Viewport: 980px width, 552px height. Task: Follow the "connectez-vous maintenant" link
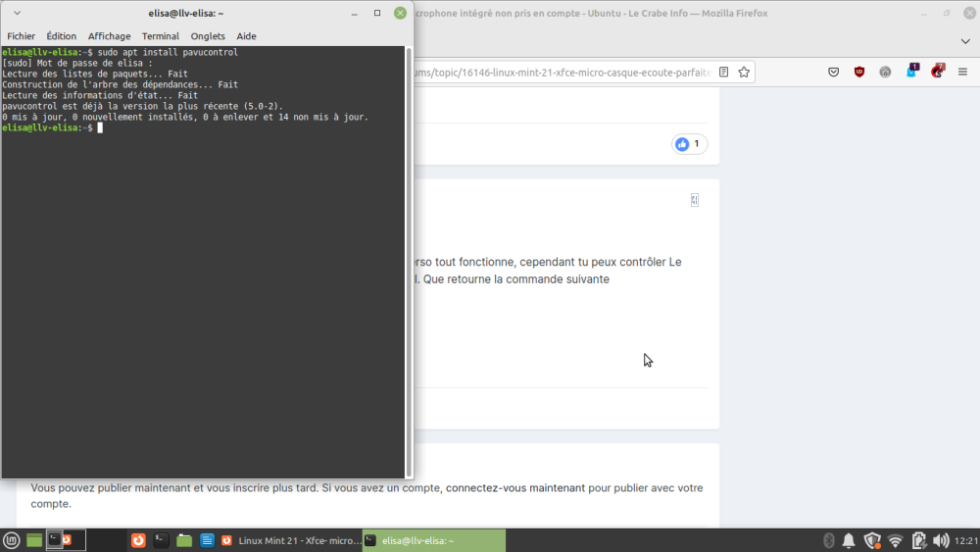[514, 487]
